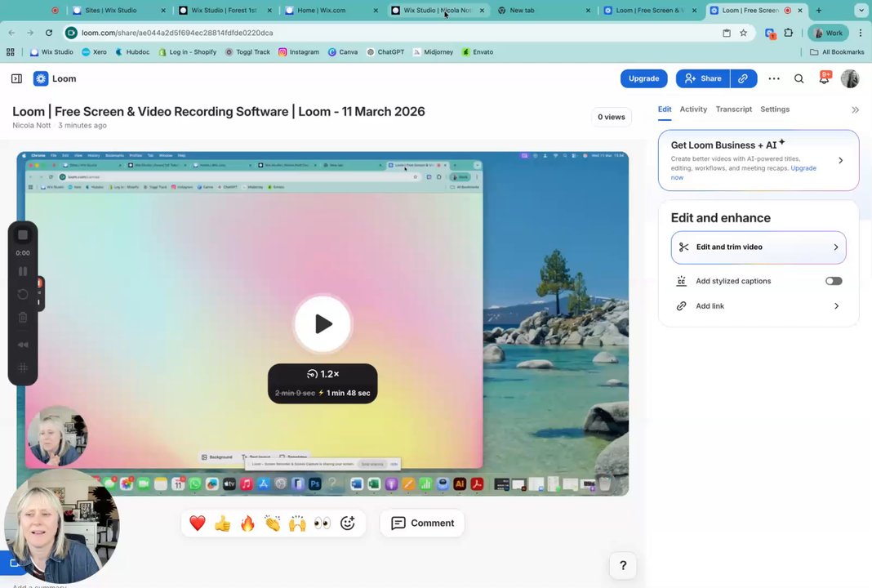Copy the video link with chain icon

point(743,78)
